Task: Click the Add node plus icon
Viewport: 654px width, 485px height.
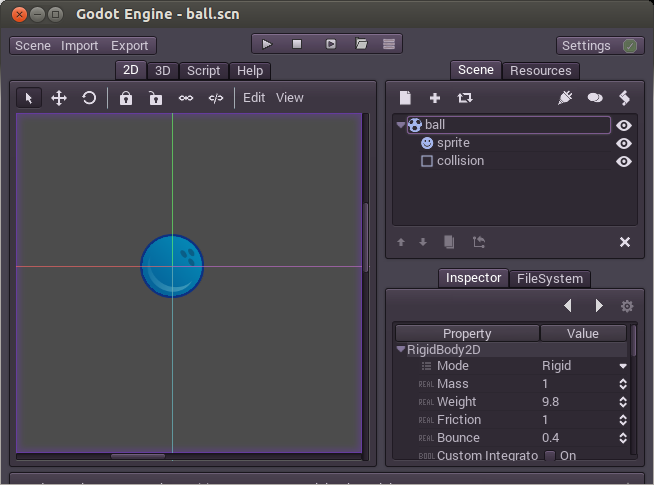Action: point(435,98)
